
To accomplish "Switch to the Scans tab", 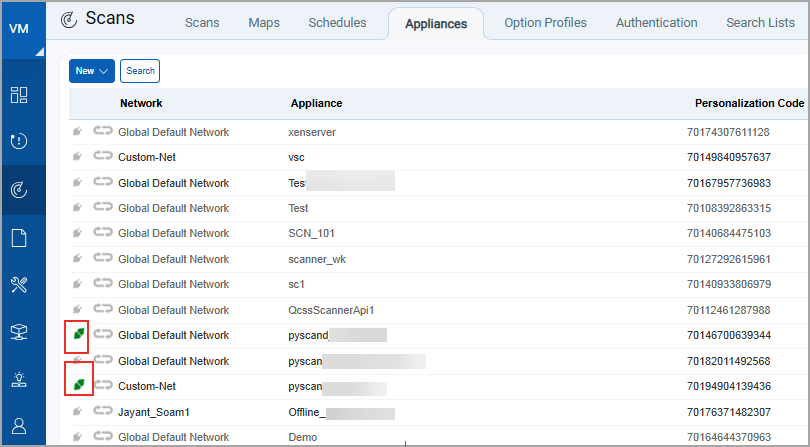I will click(202, 23).
